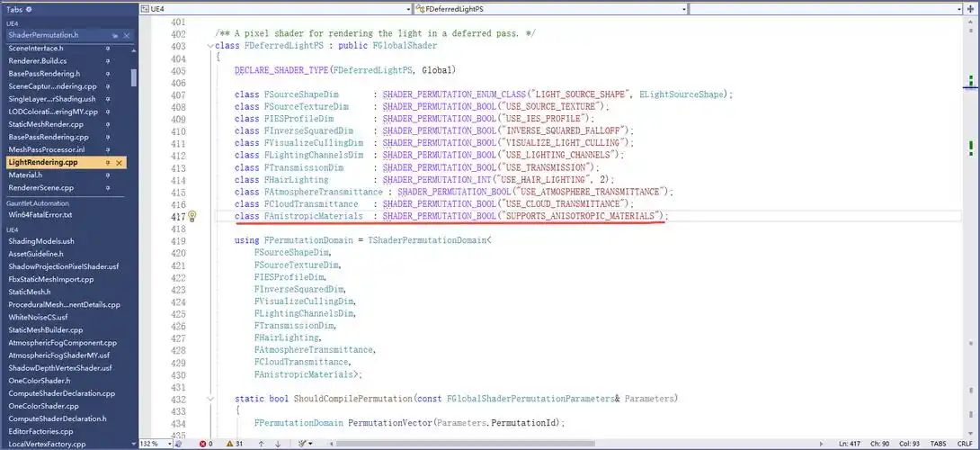
Task: Pin the BasePassRendering.cpp tab
Action: pos(108,137)
